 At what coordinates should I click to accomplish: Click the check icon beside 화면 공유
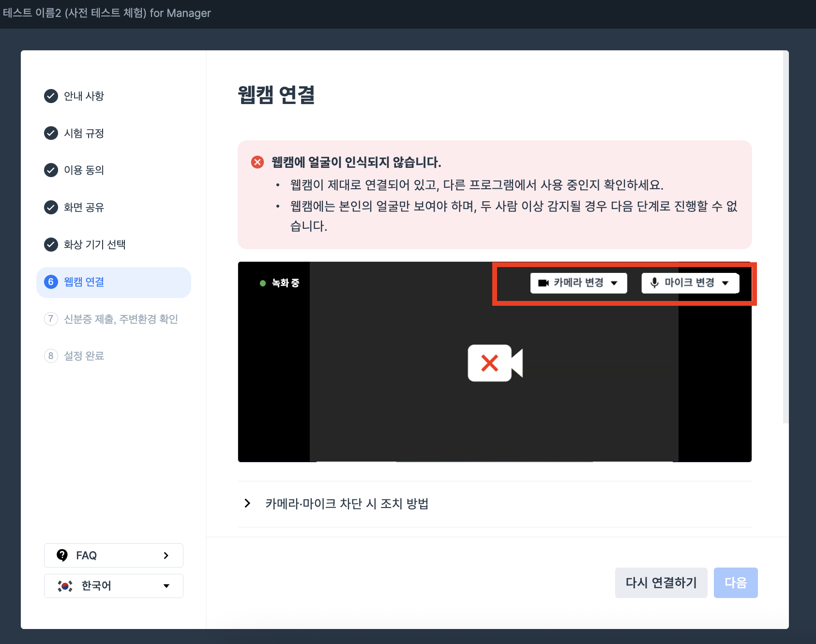51,208
